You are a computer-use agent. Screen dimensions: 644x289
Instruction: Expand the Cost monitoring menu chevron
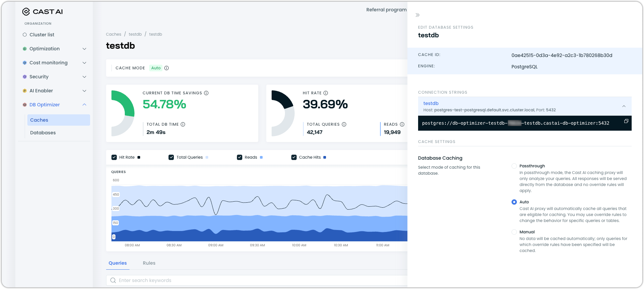(x=84, y=63)
